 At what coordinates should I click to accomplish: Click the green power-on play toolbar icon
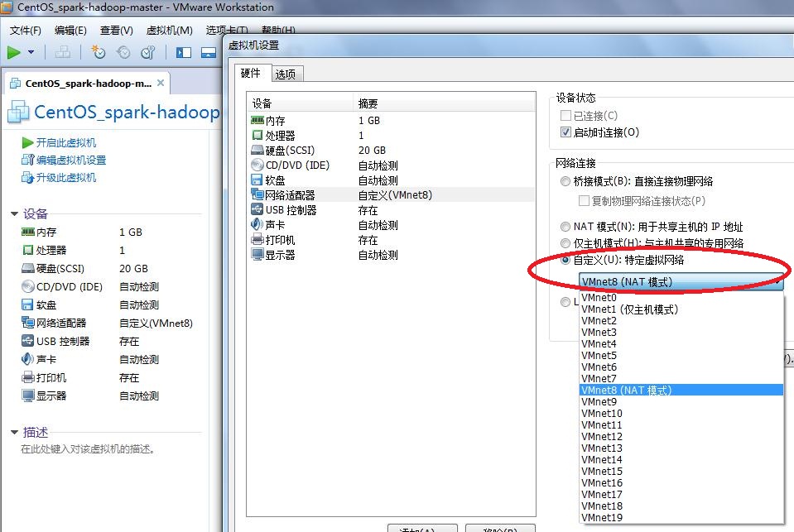coord(14,52)
